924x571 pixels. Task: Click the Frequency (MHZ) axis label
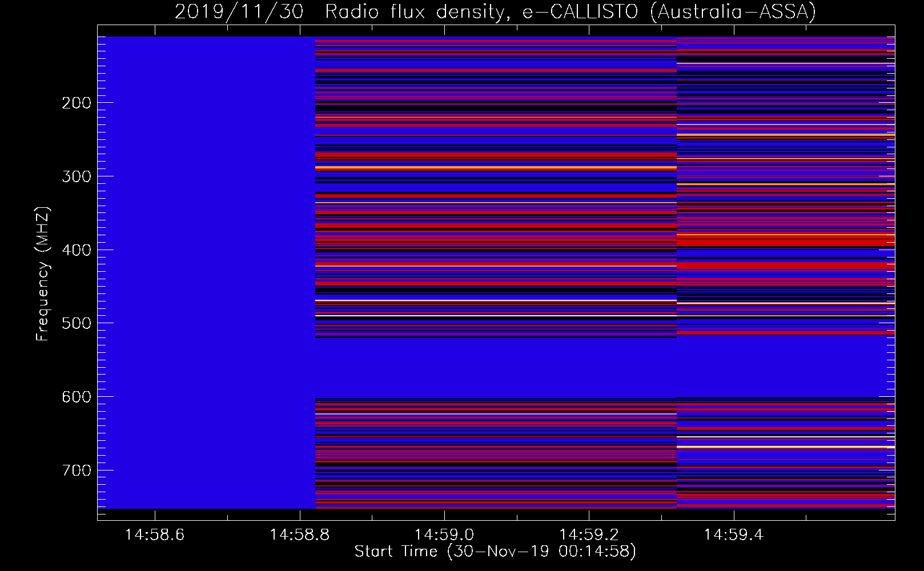(43, 274)
